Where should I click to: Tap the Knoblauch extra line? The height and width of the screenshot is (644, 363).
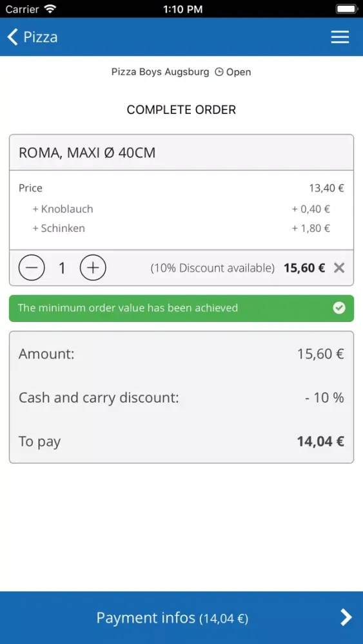pos(181,209)
